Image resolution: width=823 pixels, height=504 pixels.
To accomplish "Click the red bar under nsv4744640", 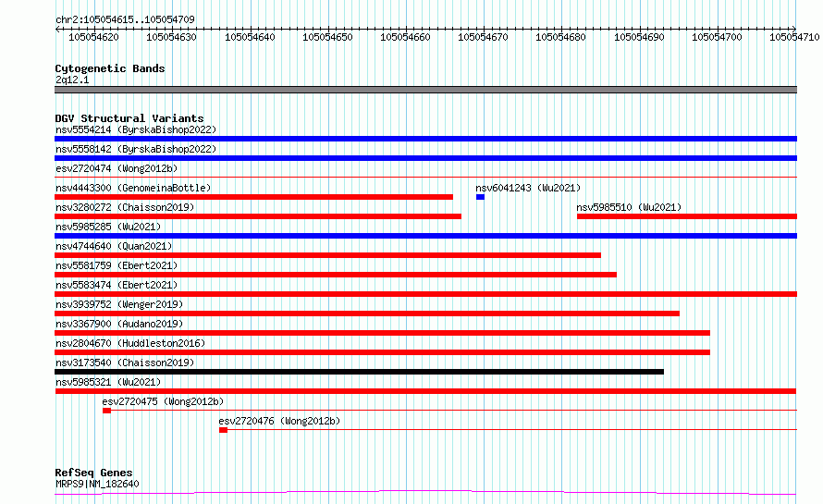I will pos(327,255).
